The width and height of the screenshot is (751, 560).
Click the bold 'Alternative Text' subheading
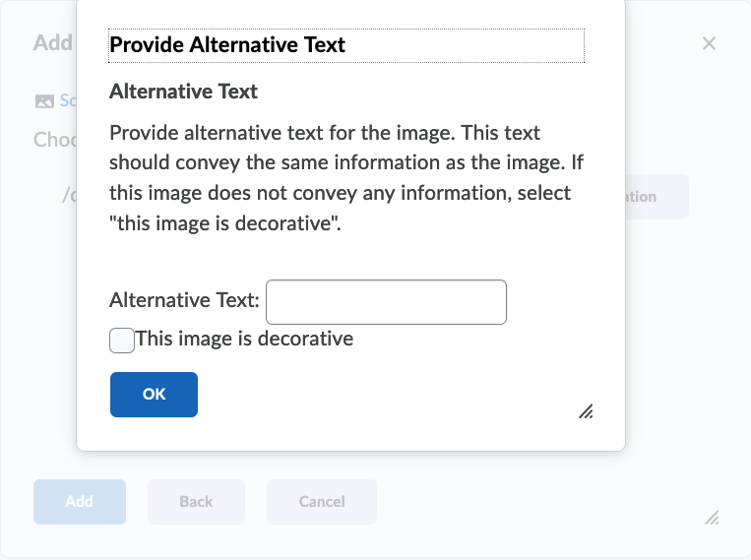pos(183,92)
